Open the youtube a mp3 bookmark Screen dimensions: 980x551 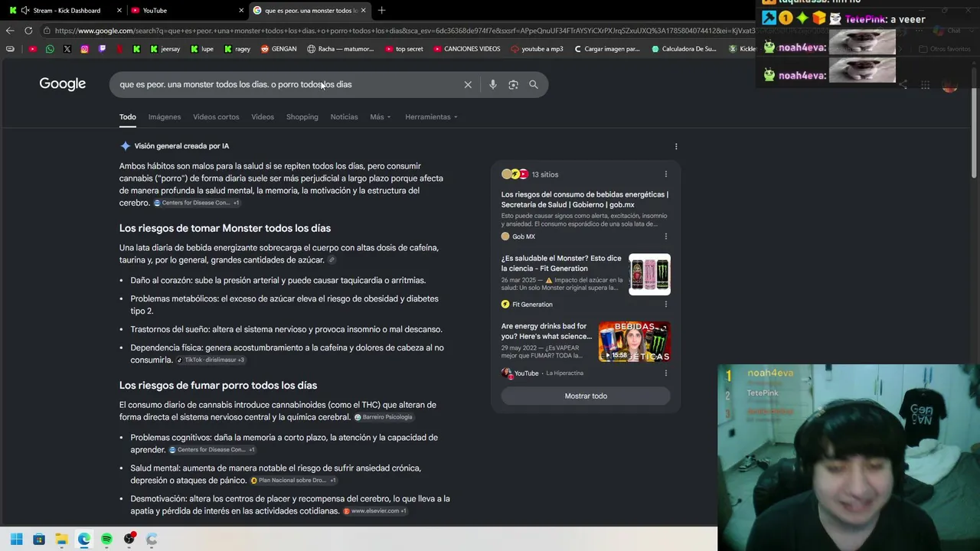(536, 49)
